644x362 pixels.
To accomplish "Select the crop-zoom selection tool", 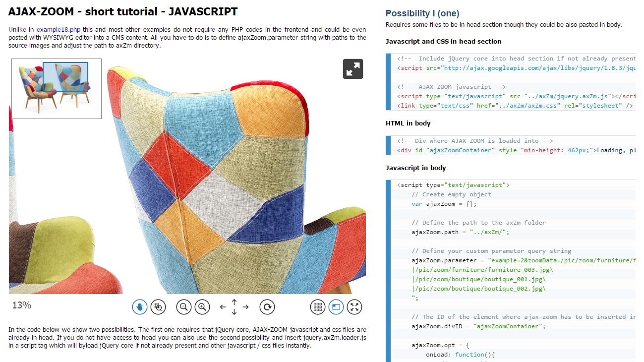I will pos(158,307).
